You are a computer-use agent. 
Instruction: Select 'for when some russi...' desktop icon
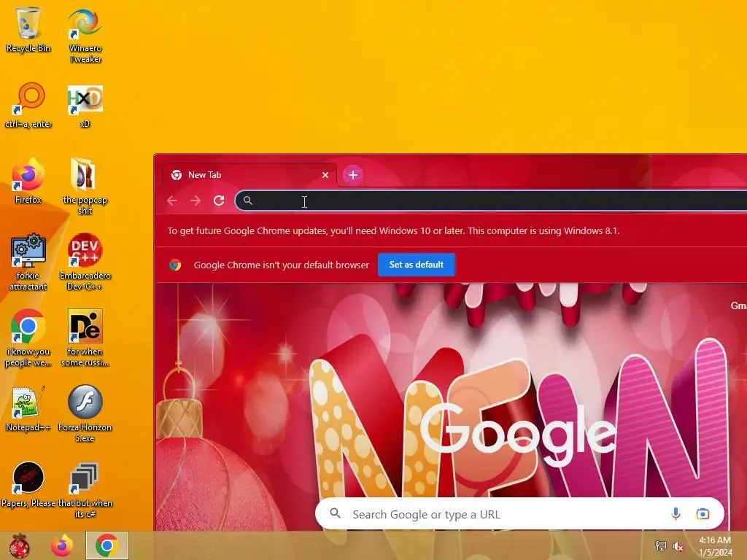(x=85, y=338)
